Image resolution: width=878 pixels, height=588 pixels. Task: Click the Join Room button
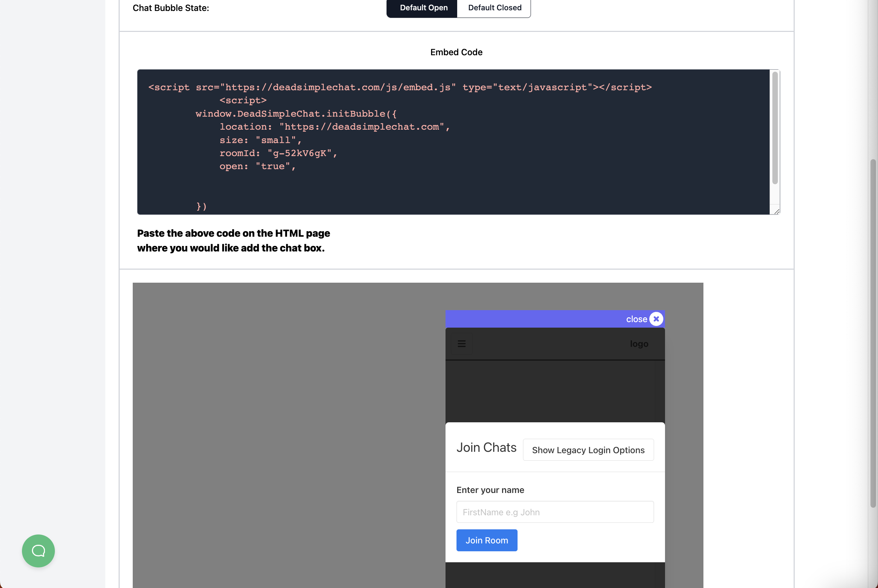tap(487, 540)
